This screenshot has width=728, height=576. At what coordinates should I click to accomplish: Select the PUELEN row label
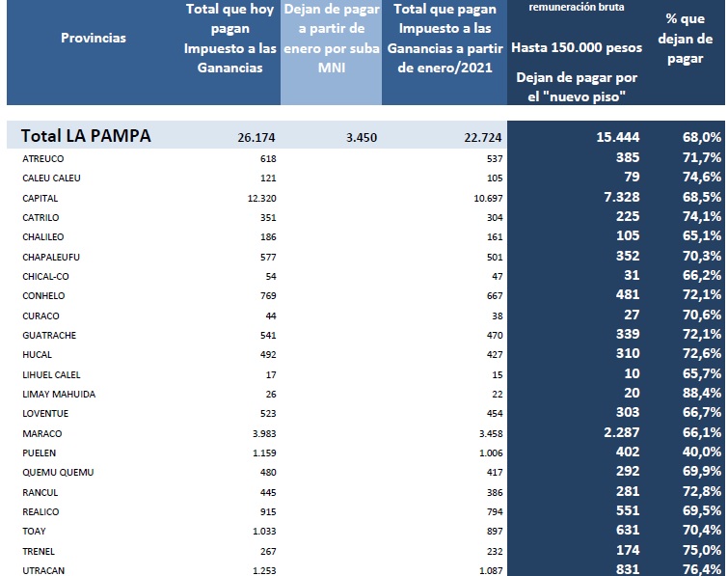39,453
